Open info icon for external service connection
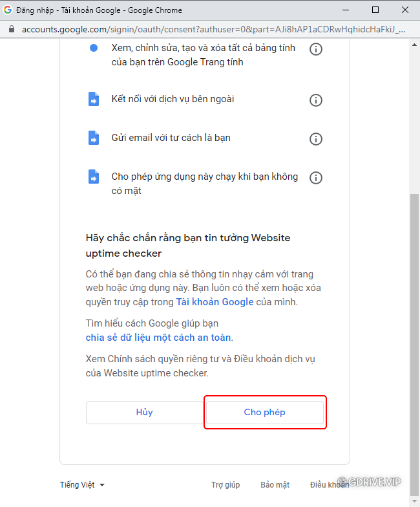Image resolution: width=420 pixels, height=507 pixels. point(315,100)
